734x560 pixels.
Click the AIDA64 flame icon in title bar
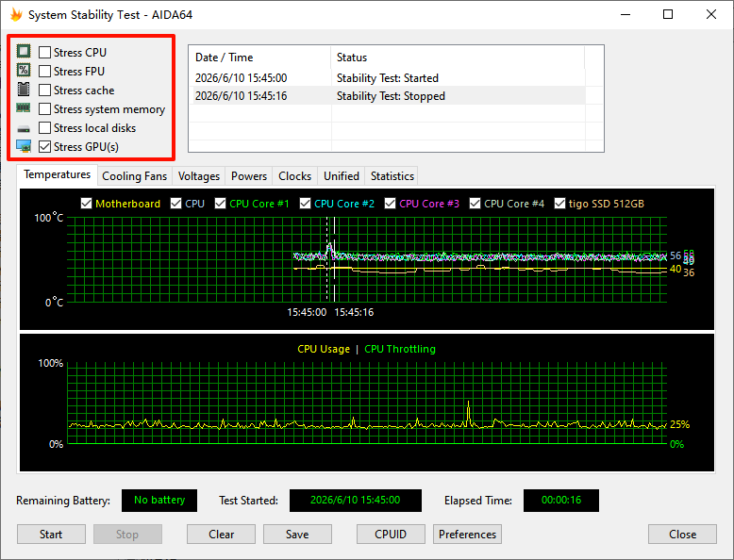(x=16, y=14)
